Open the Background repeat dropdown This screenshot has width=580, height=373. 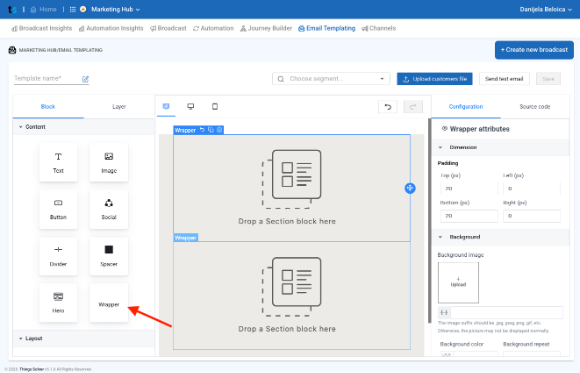532,354
